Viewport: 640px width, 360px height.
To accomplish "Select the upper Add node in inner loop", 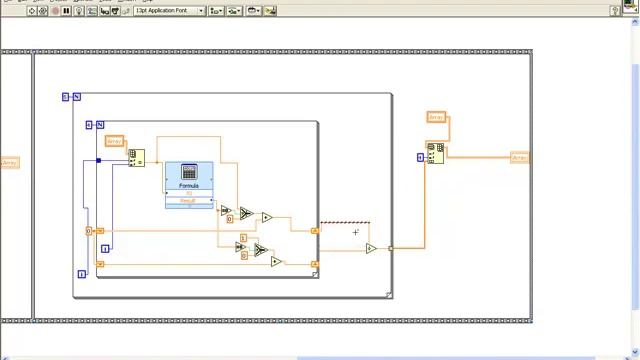I will coord(267,218).
